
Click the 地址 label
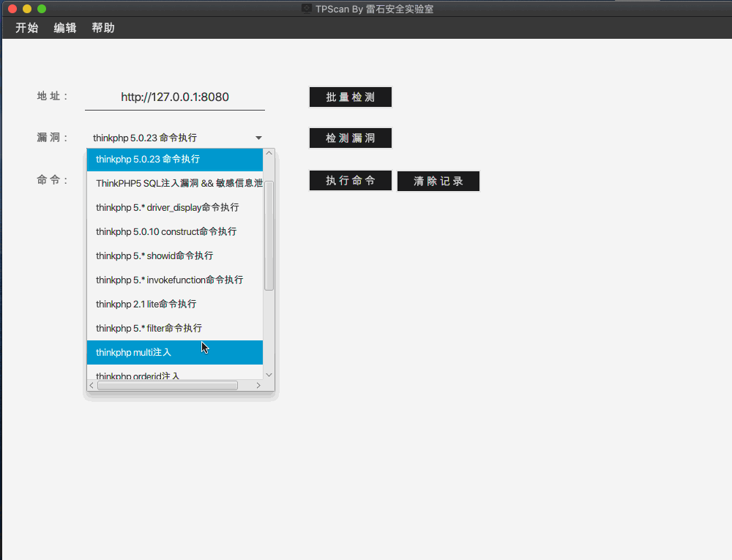53,96
